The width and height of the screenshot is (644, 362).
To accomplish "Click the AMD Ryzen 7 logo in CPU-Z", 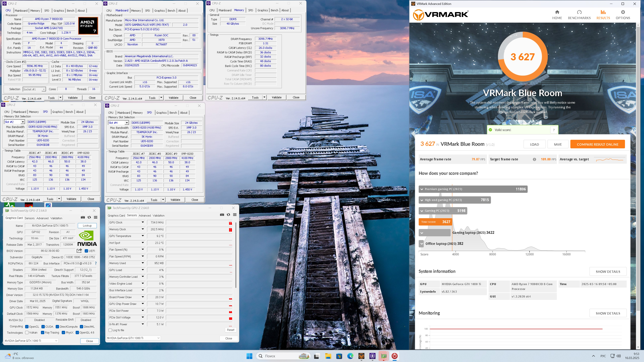I will (x=88, y=25).
